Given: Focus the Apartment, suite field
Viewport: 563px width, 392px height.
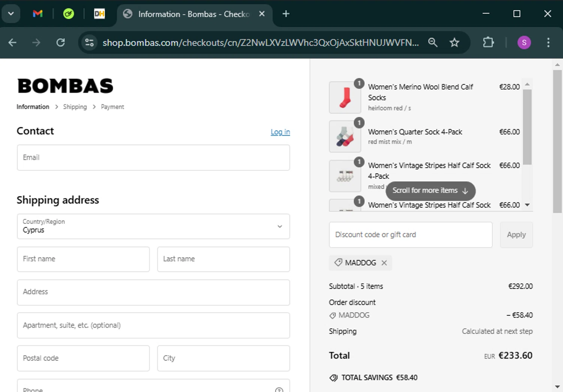Looking at the screenshot, I should click(154, 325).
